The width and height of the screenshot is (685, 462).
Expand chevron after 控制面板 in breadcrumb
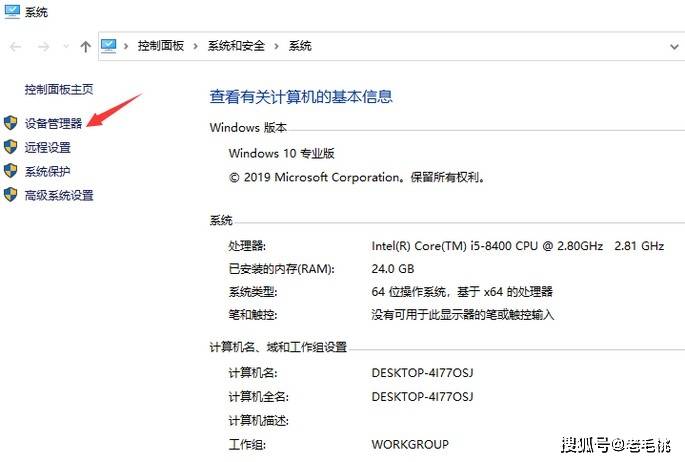point(195,46)
